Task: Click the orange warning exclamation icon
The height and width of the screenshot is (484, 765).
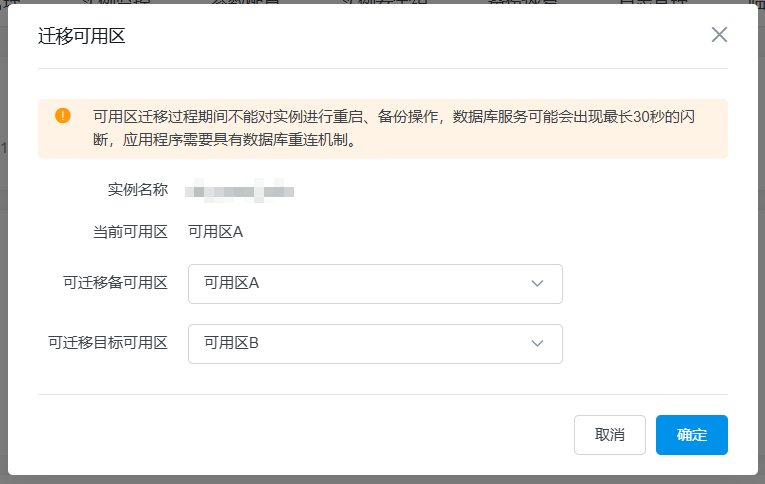Action: click(63, 115)
